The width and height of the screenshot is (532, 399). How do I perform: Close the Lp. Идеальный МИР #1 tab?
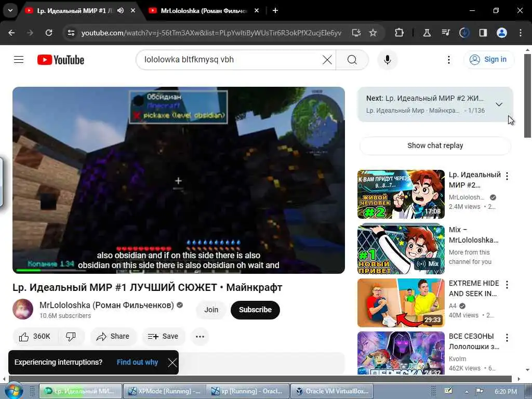tap(133, 10)
